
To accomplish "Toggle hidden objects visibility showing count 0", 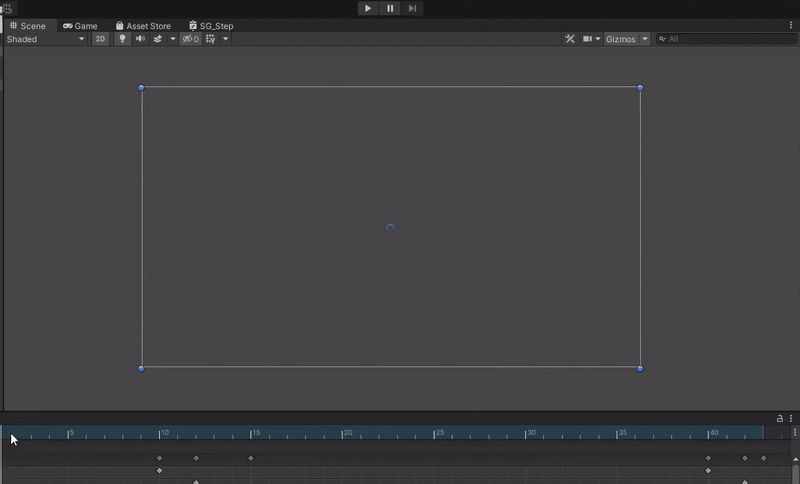I will coord(190,39).
